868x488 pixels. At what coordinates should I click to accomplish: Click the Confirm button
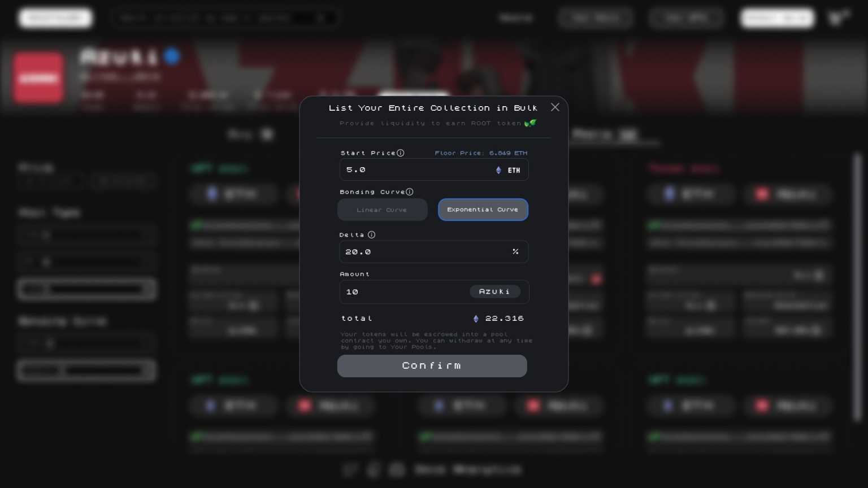click(x=432, y=366)
